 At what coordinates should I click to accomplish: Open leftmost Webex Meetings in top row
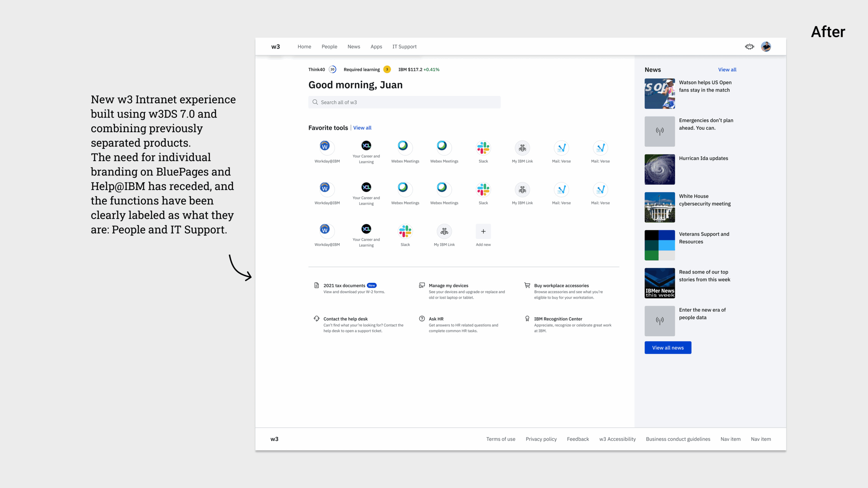coord(405,148)
